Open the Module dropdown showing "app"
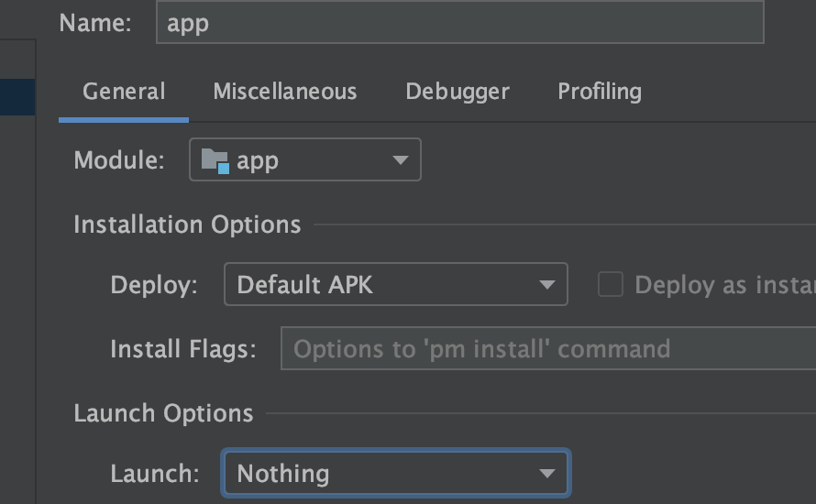The image size is (816, 504). [x=304, y=160]
